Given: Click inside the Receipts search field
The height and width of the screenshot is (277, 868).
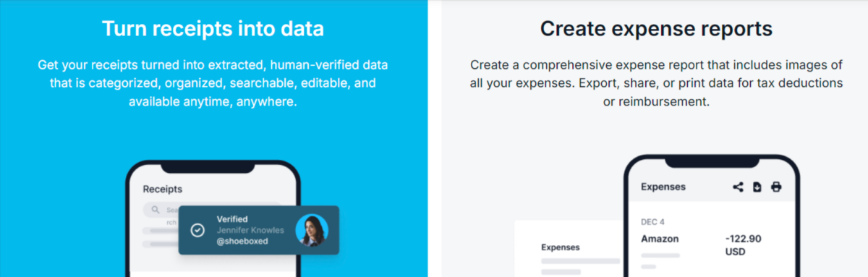Looking at the screenshot, I should [211, 210].
